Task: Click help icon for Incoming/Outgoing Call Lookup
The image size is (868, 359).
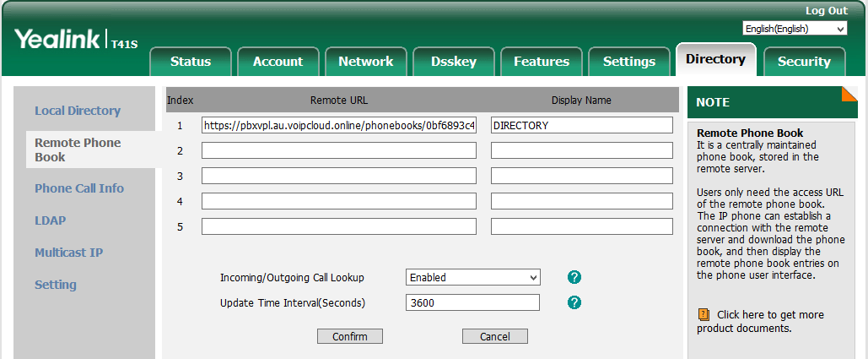Action: [x=574, y=277]
